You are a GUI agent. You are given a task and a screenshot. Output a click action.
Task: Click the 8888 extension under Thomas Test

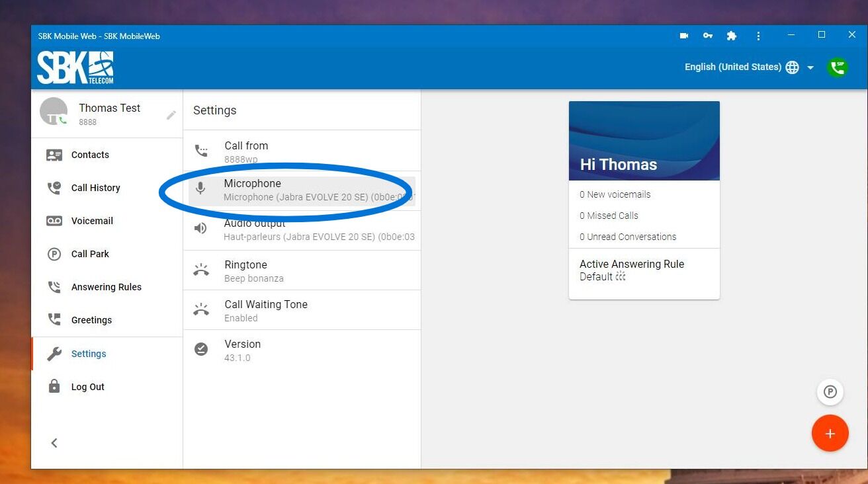[x=88, y=122]
